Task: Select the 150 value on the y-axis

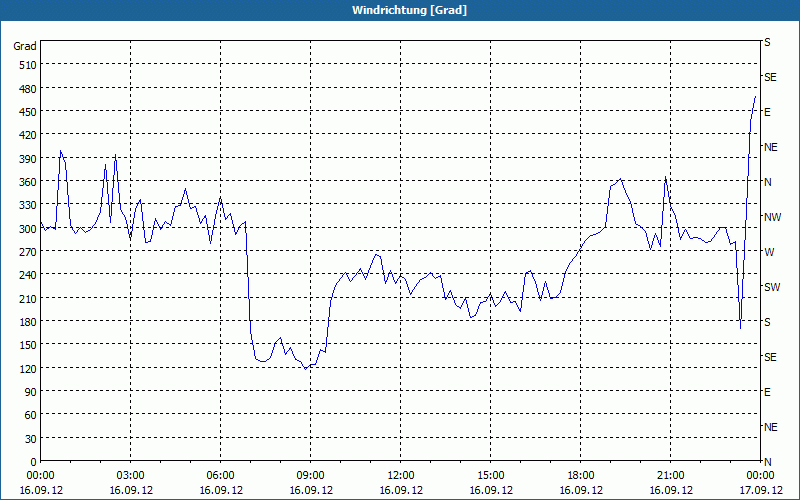Action: 28,345
